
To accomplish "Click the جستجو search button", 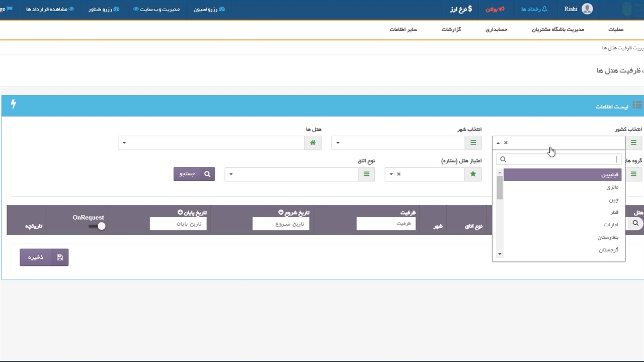I will click(x=194, y=174).
